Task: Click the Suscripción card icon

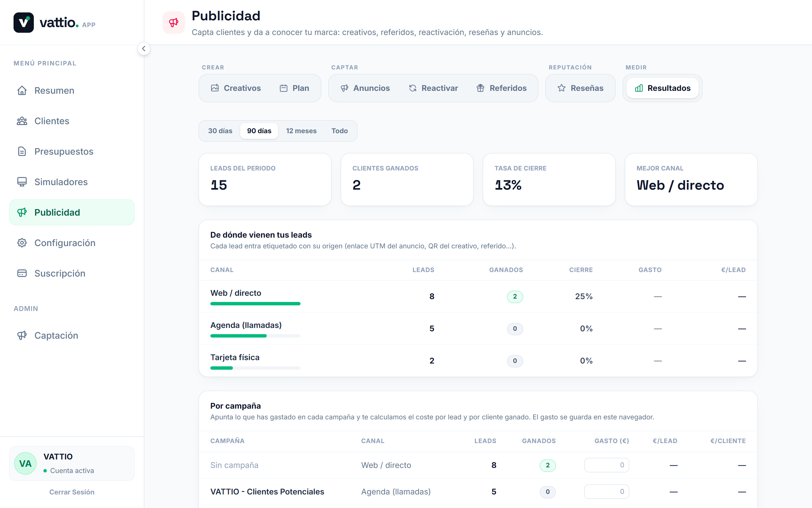Action: click(x=22, y=273)
